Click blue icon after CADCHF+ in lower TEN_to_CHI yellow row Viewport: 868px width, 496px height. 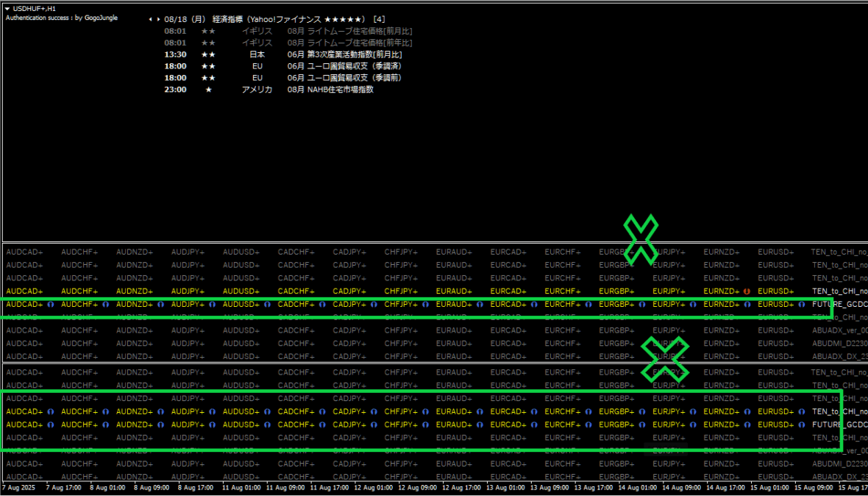(x=322, y=411)
